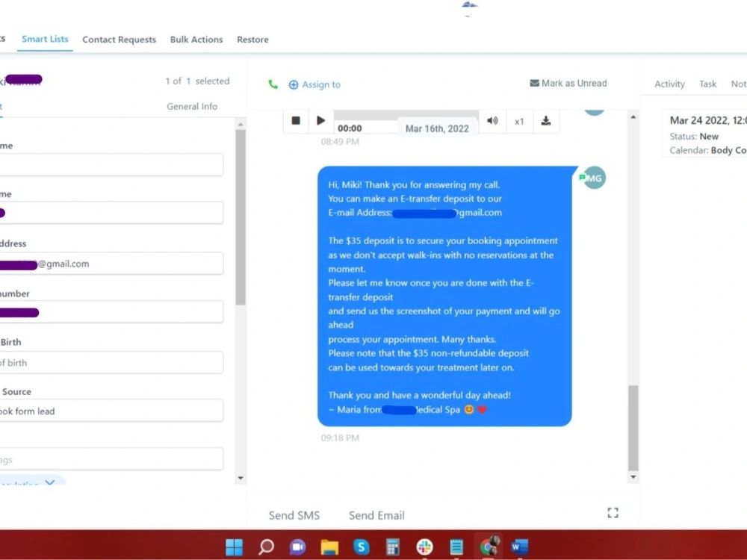Click contact panel scroll down arrow
747x560 pixels.
pos(241,478)
